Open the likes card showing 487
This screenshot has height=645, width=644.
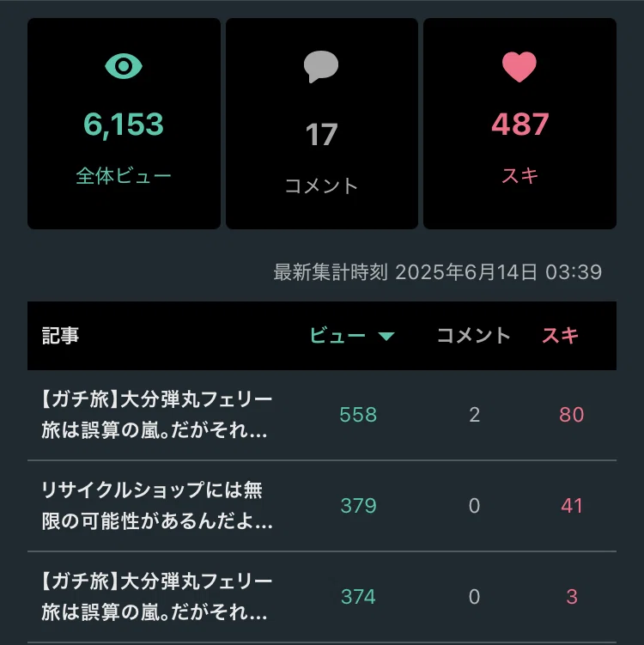519,124
